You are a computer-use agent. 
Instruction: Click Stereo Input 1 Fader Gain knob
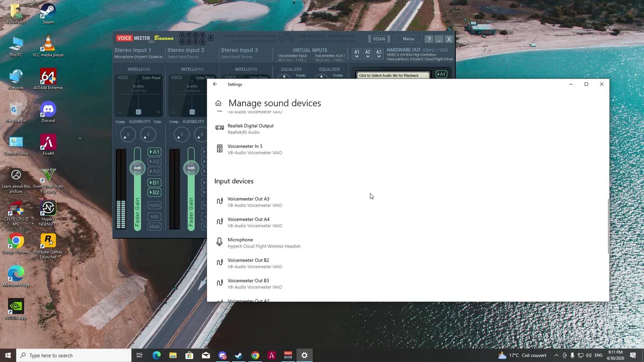pyautogui.click(x=137, y=168)
